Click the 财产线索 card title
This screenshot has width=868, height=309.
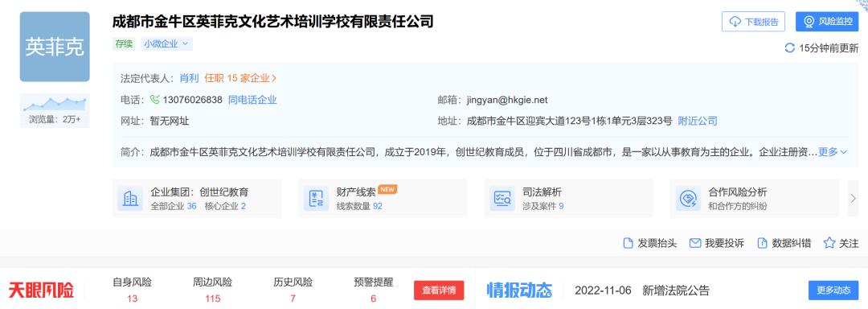click(x=356, y=192)
